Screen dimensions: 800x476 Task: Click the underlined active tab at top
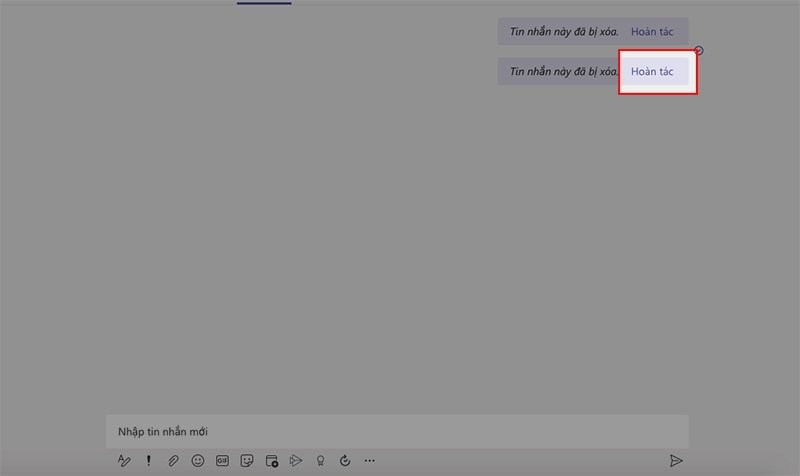coord(264,3)
